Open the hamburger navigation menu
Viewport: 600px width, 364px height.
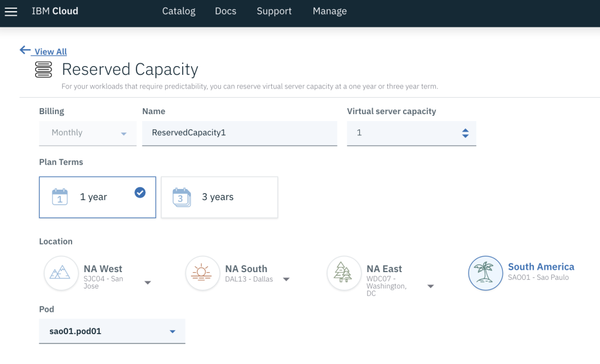click(11, 12)
